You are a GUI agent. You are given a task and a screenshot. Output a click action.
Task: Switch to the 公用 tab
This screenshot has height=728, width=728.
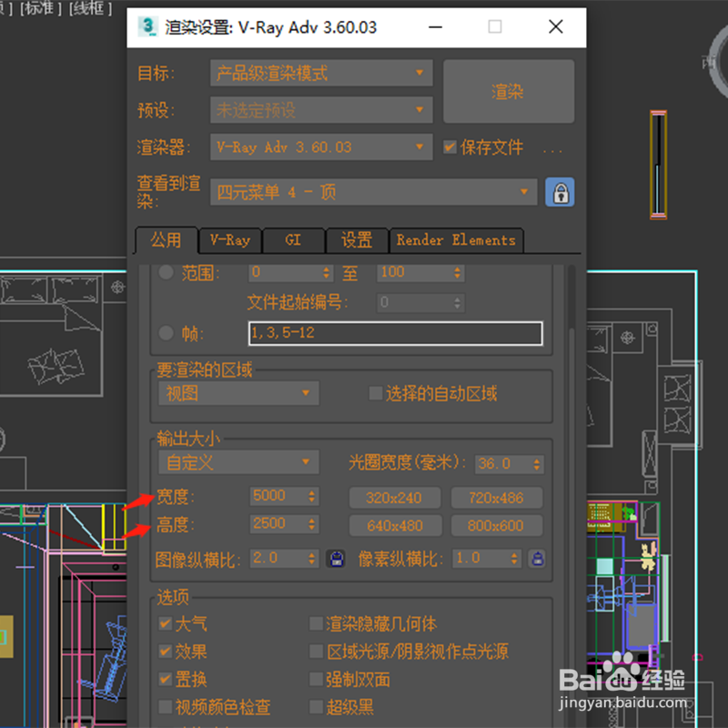[x=166, y=240]
